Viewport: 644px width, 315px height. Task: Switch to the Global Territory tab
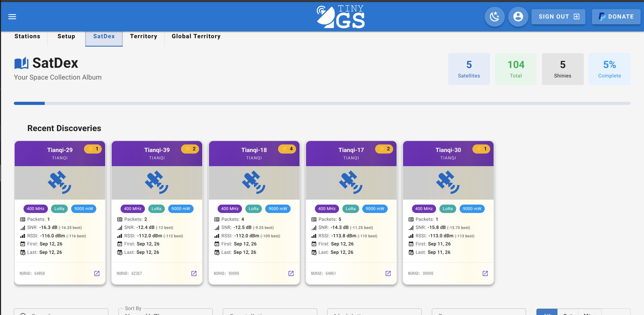196,36
